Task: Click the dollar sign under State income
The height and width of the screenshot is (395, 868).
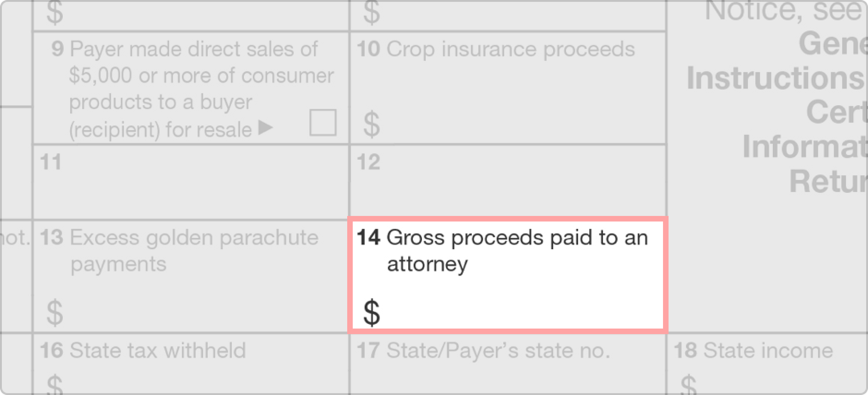Action: coord(688,384)
